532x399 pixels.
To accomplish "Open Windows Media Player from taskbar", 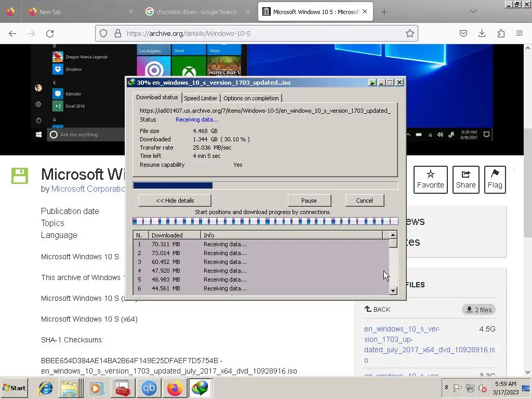I will coord(96,388).
